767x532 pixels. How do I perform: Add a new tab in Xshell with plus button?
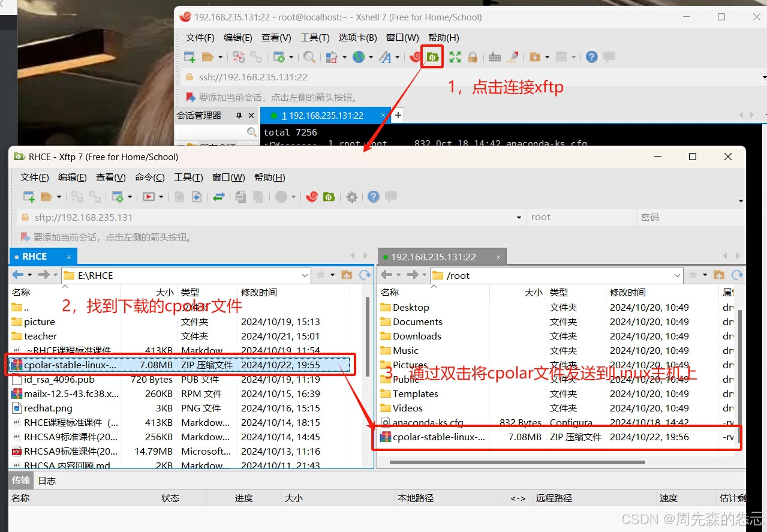click(397, 115)
